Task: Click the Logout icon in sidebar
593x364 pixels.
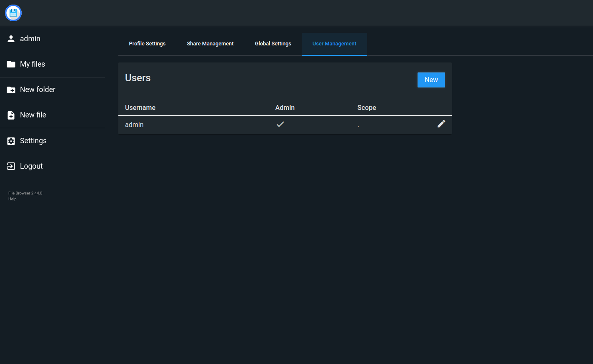Action: 11,167
